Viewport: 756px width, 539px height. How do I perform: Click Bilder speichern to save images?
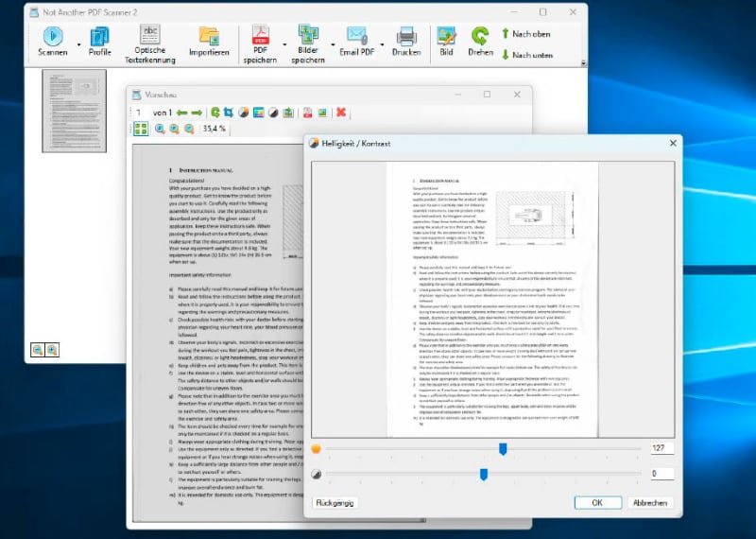[308, 44]
